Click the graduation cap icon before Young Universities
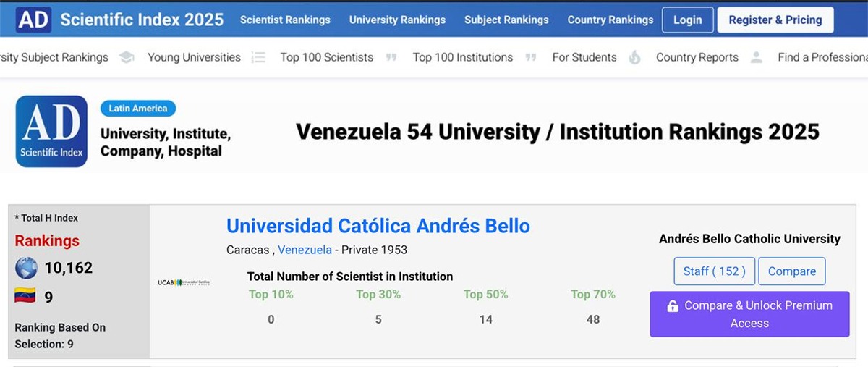This screenshot has height=367, width=868. [x=127, y=58]
